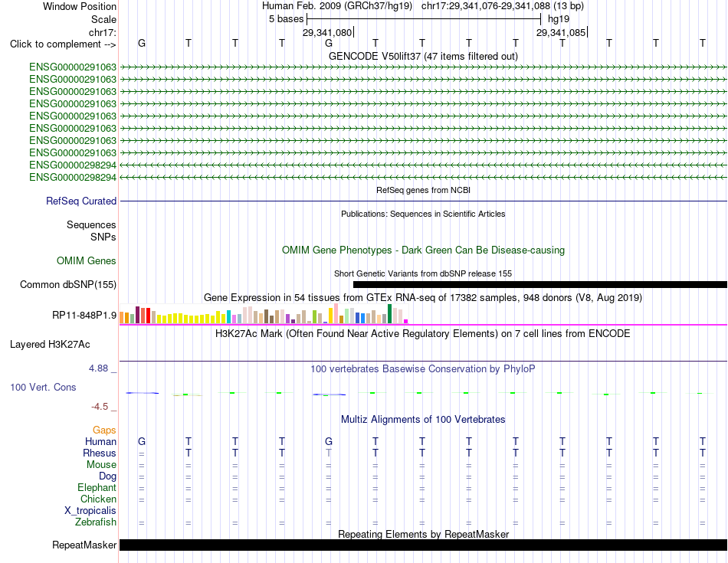The width and height of the screenshot is (728, 563).
Task: Open 'Short Genetic Variants from dbSNP release 155' title
Action: [423, 274]
